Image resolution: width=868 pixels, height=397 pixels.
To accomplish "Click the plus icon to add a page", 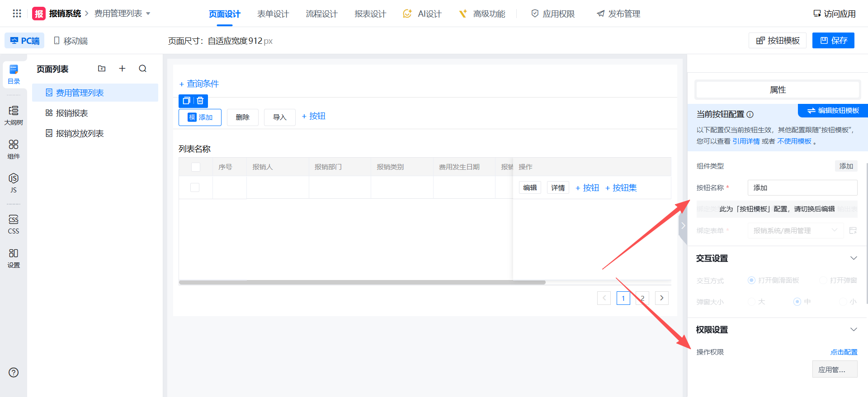I will (122, 69).
